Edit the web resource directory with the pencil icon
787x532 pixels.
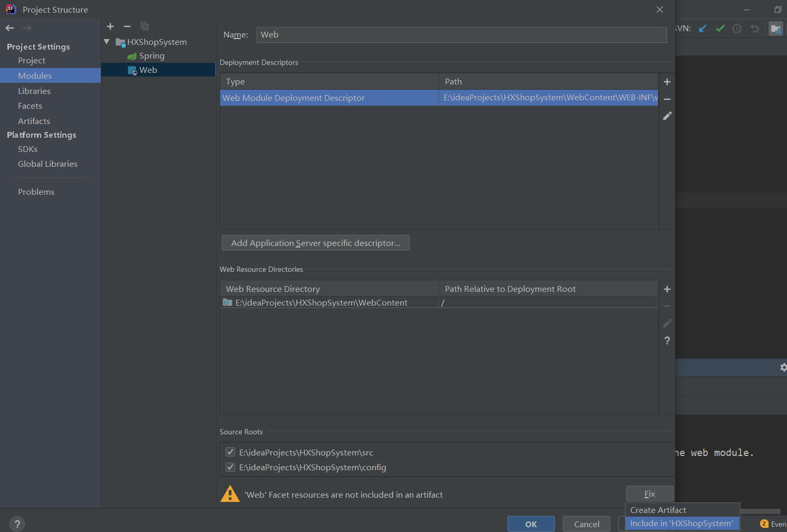click(667, 323)
